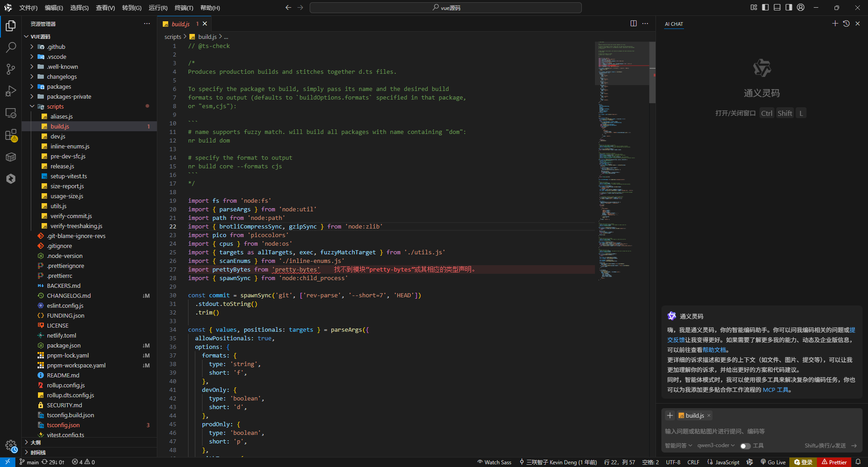
Task: Toggle bottom panel visibility
Action: [x=777, y=7]
